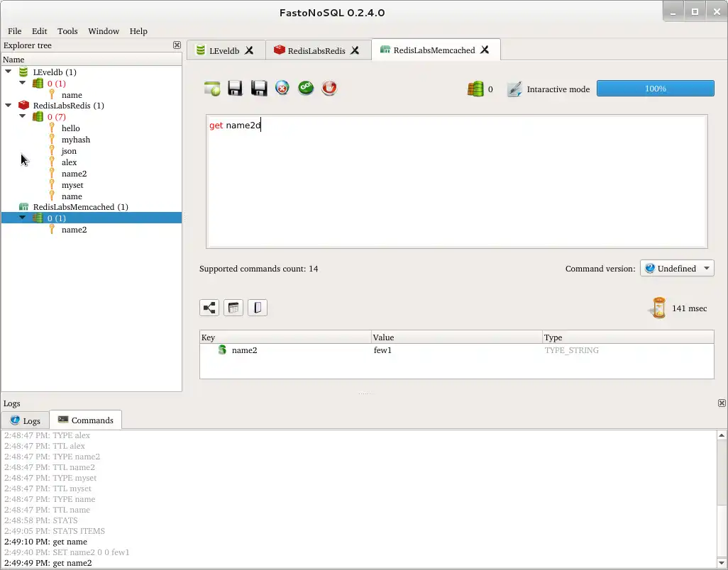Click the first save floppy icon

(x=236, y=88)
